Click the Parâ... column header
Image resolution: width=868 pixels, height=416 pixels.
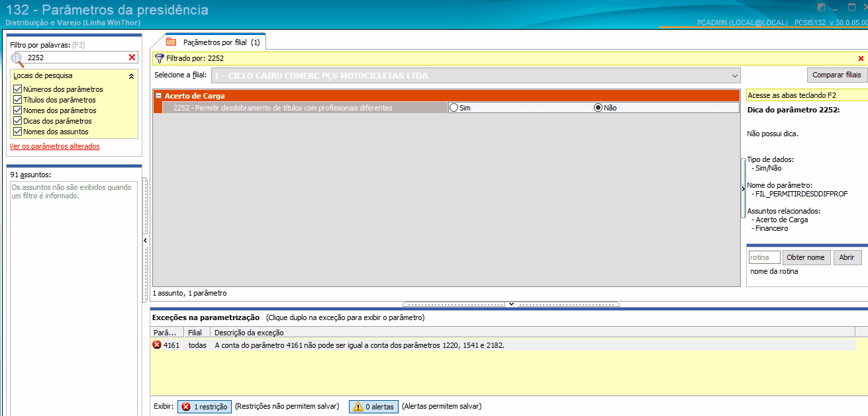click(168, 332)
